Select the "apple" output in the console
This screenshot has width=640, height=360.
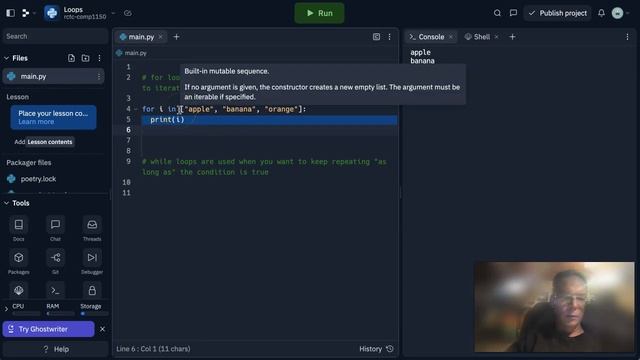tap(420, 52)
